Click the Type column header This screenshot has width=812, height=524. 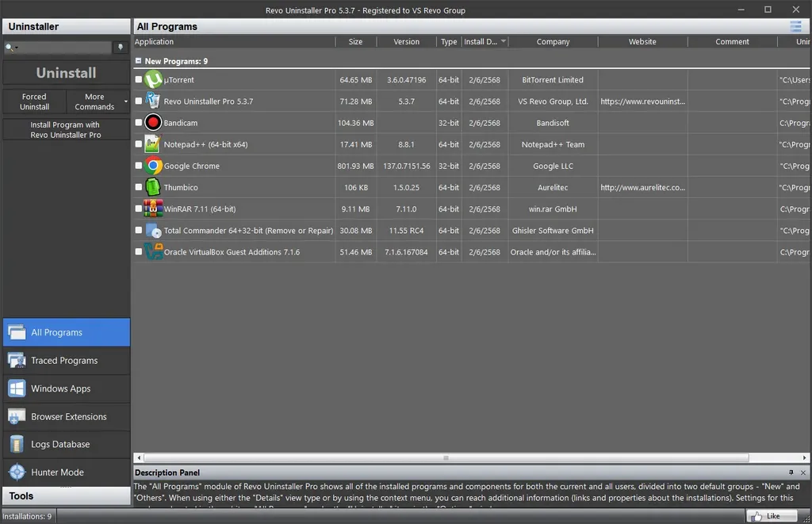pos(449,41)
